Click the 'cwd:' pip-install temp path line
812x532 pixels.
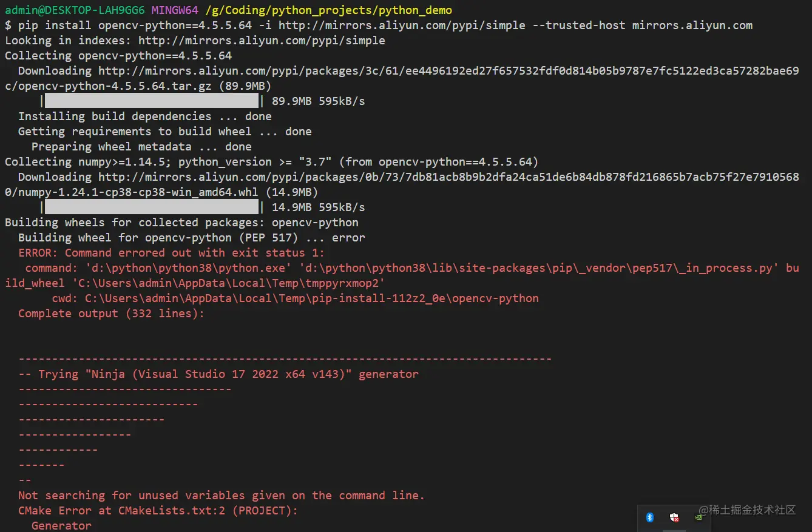pos(295,298)
